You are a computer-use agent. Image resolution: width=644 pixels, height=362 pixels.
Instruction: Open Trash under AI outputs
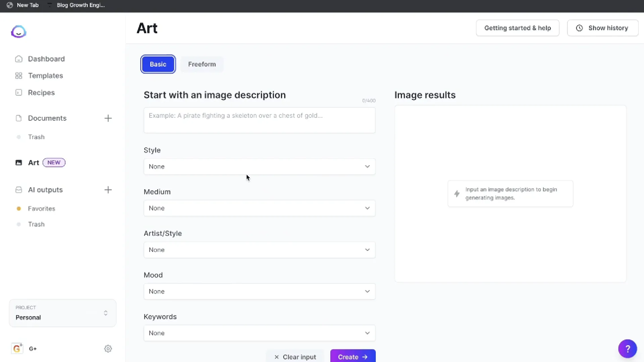pos(36,224)
